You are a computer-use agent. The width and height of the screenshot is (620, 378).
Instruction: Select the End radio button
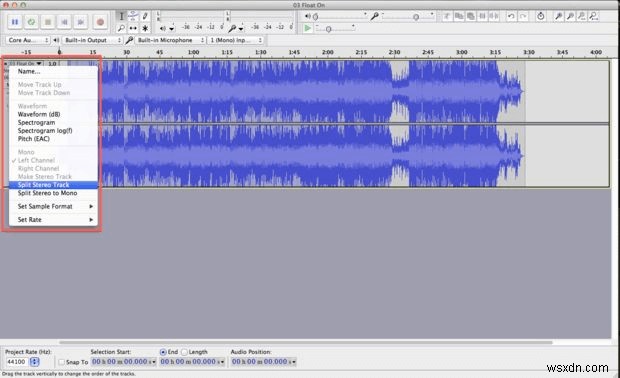tap(163, 352)
